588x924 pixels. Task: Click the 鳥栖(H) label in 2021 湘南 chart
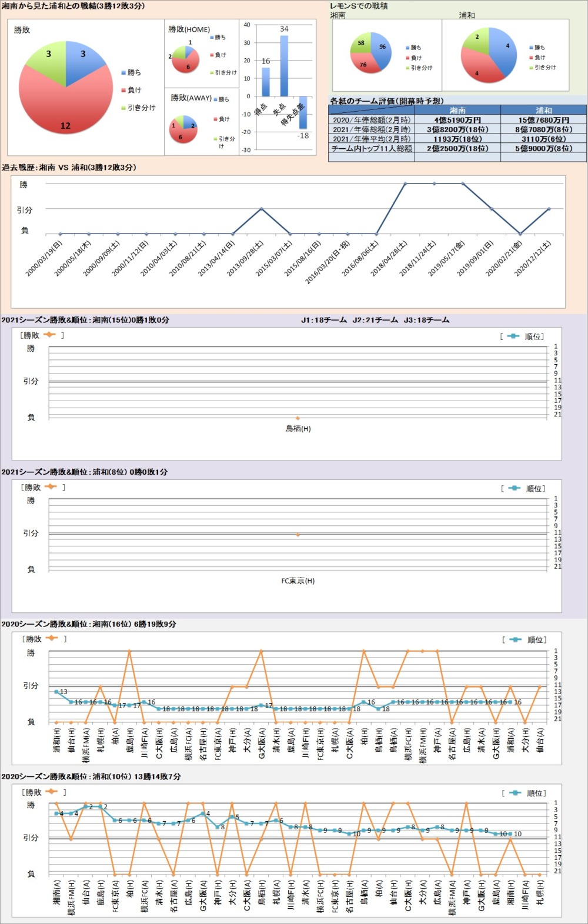tap(298, 429)
